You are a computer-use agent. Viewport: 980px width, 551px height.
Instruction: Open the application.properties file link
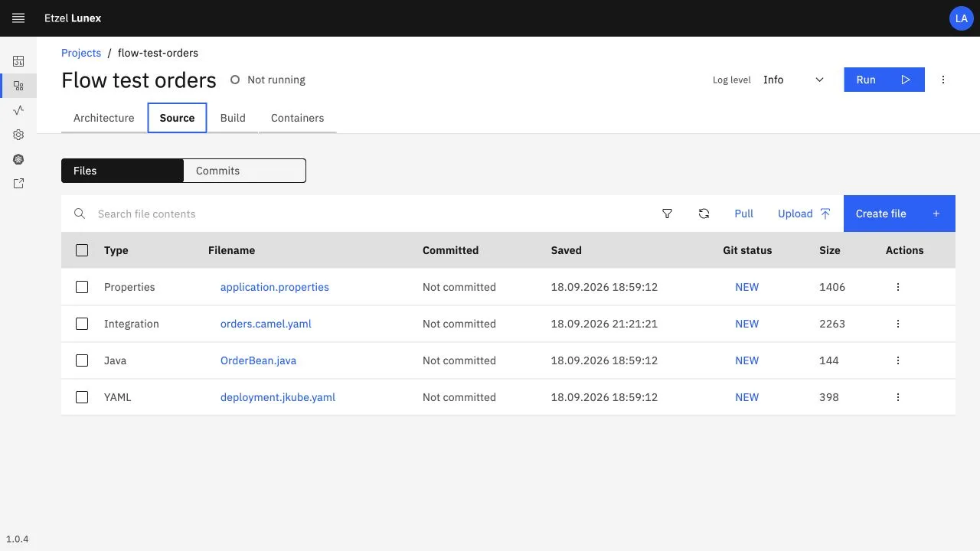[x=275, y=287]
